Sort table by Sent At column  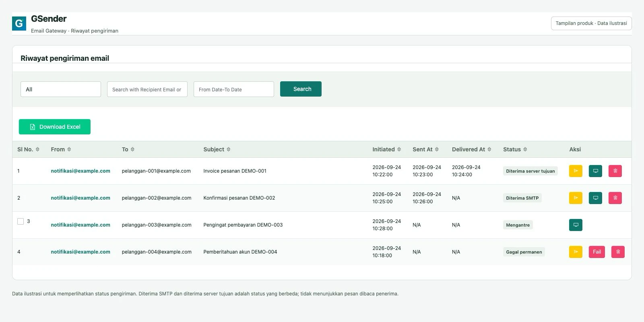(437, 149)
